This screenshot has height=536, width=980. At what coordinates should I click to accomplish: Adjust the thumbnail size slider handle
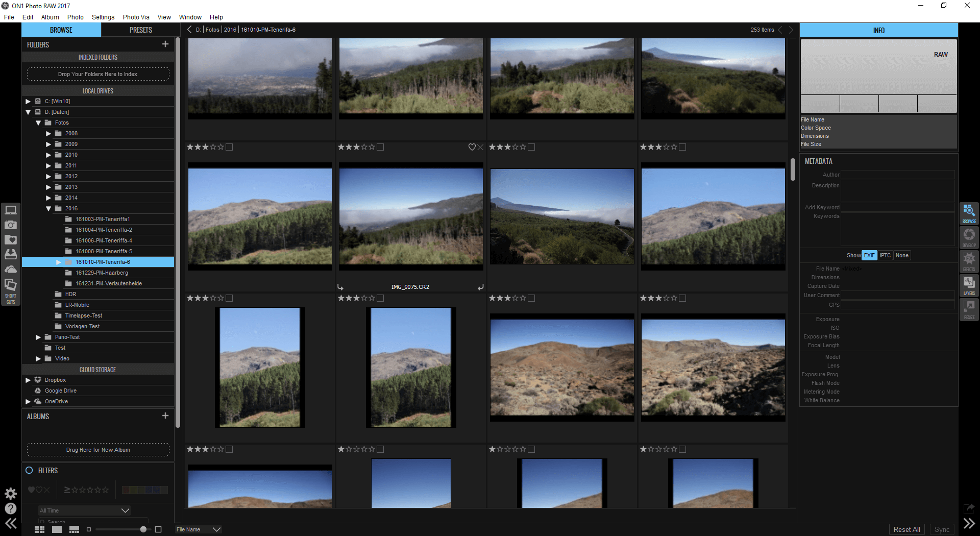[x=143, y=529]
